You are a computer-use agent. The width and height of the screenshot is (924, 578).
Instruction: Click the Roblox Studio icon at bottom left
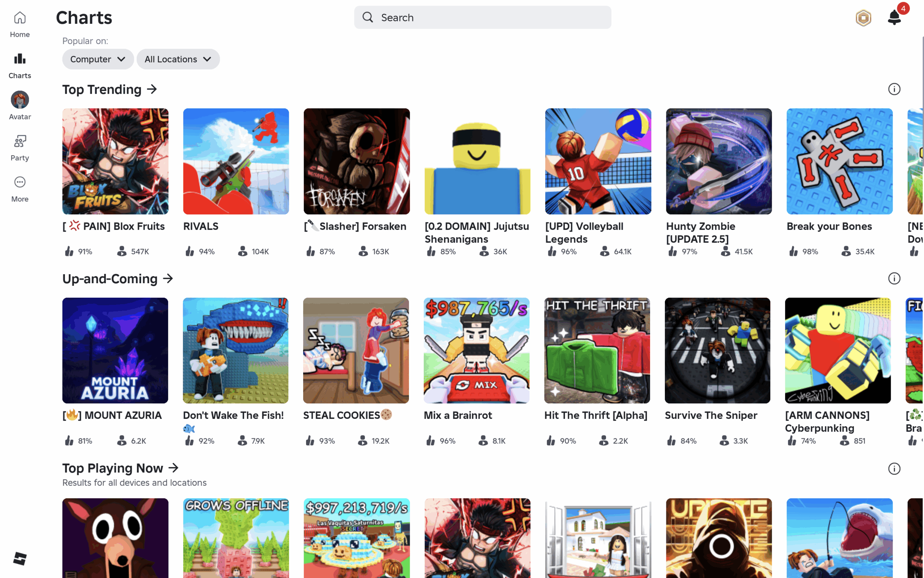20,559
